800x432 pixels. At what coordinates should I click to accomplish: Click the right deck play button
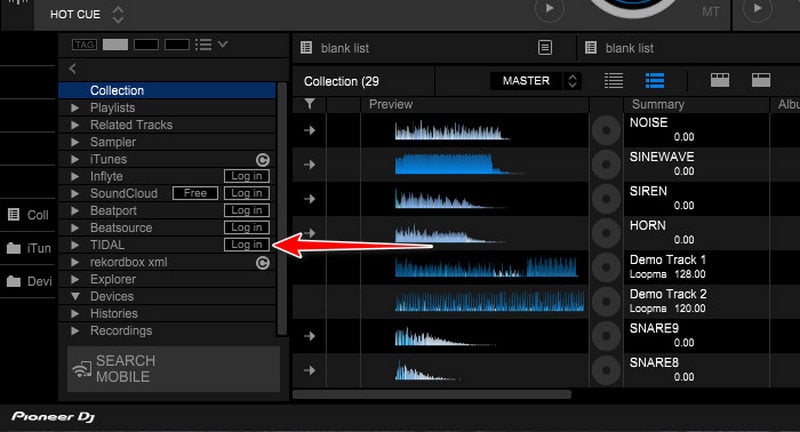[758, 9]
